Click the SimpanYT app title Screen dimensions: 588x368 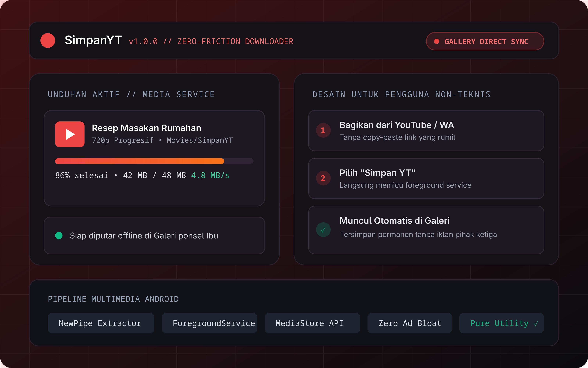[93, 40]
